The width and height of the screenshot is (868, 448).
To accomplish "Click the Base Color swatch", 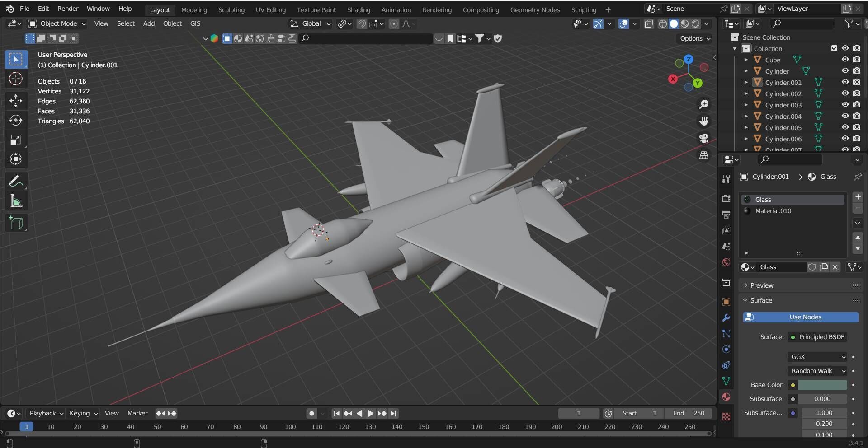I will click(x=822, y=385).
